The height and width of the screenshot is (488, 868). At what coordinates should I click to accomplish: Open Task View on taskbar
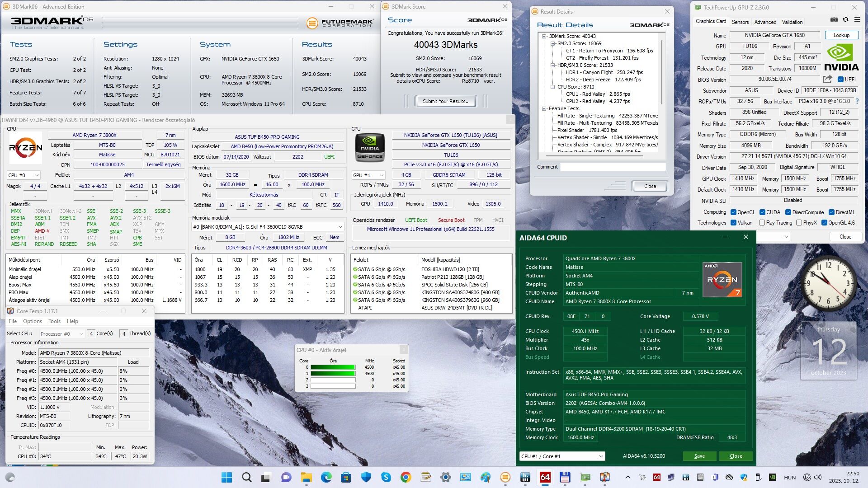266,477
